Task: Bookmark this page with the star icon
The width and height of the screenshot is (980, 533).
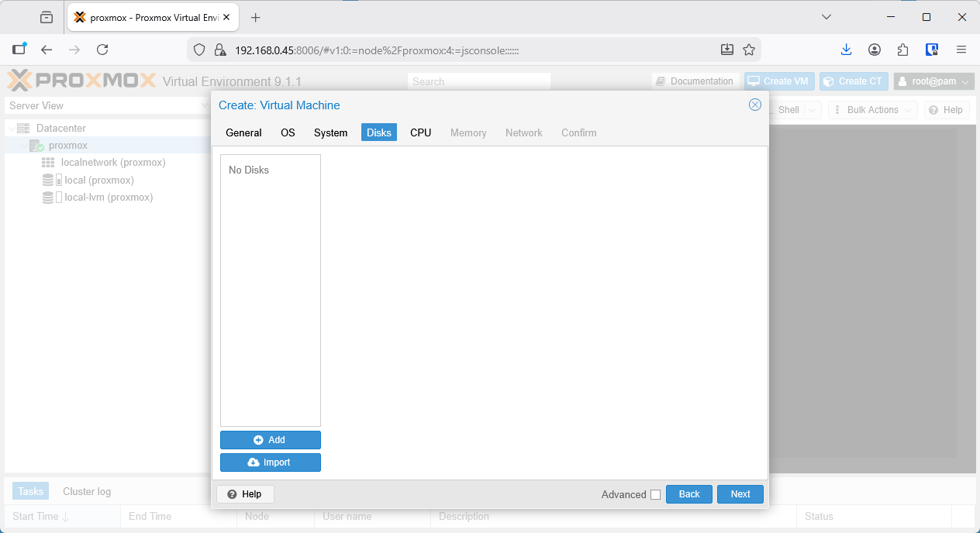Action: [x=749, y=50]
